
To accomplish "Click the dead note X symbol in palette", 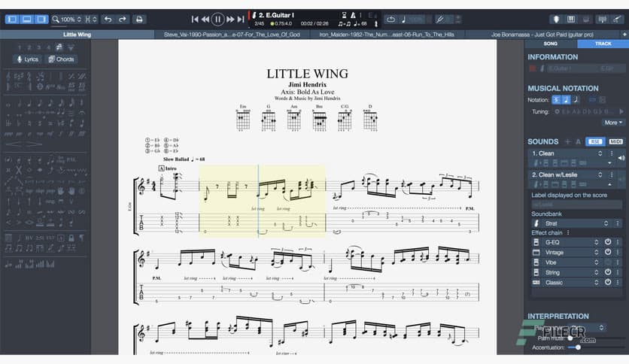I will (19, 169).
